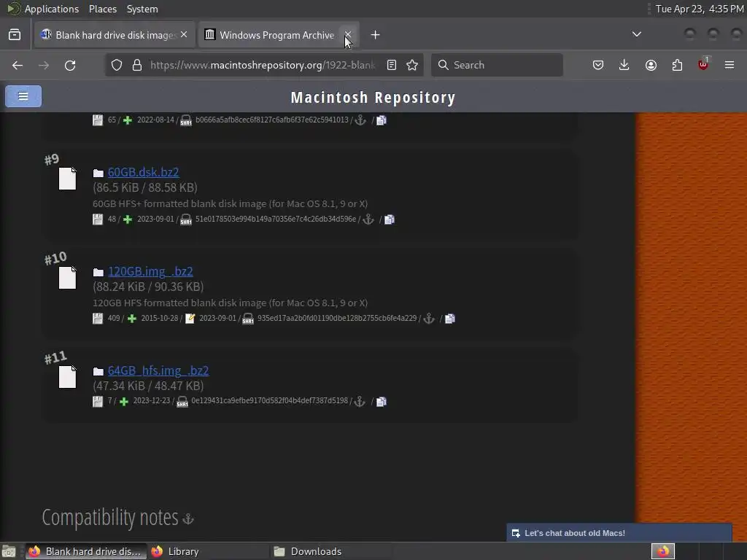Click the macintoshrepository.org URL field
The image size is (747, 560).
[x=263, y=65]
